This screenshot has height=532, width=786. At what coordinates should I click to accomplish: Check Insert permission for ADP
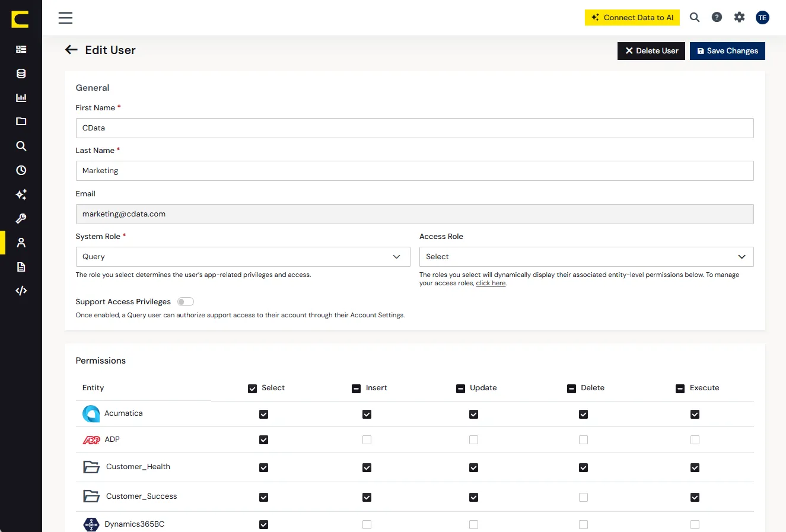coord(367,440)
